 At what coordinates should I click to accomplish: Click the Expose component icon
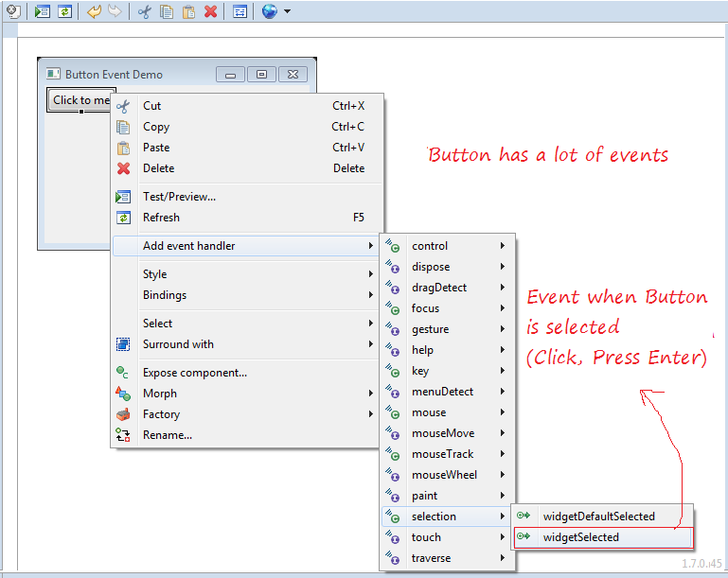(123, 373)
